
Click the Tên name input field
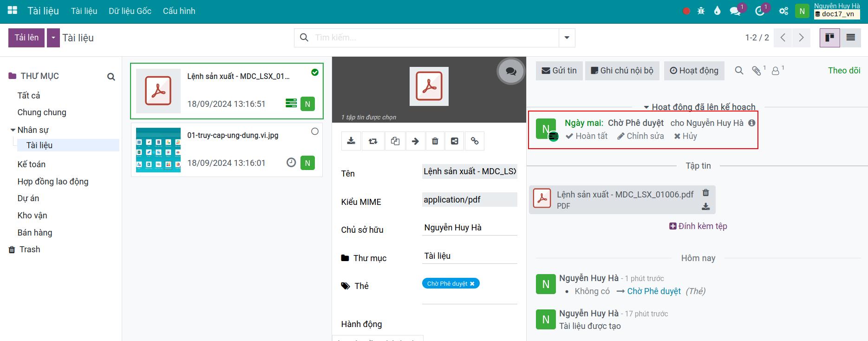tap(470, 171)
